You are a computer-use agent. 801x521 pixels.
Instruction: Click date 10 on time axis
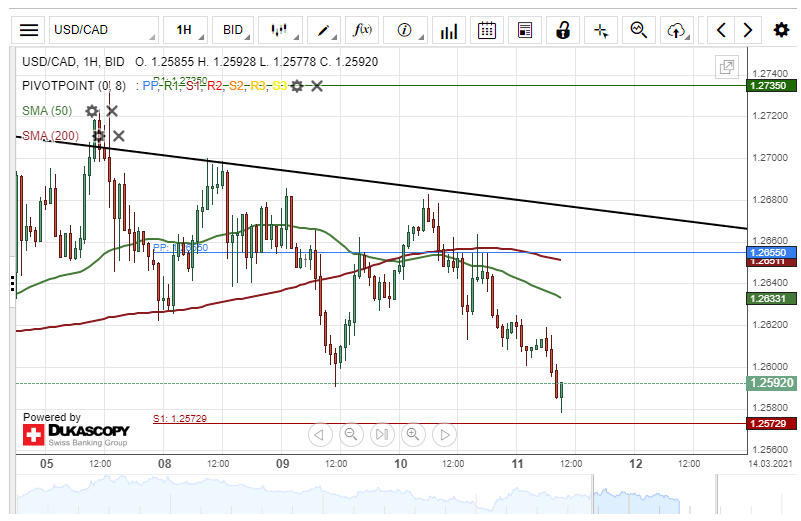click(400, 464)
